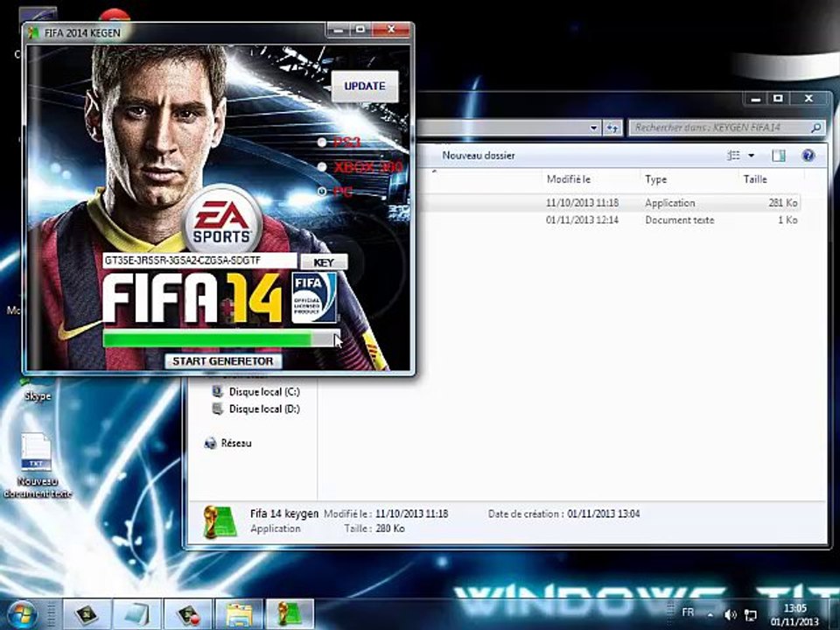
Task: Click the Fifa 14 keygen name in details pane
Action: (x=283, y=514)
